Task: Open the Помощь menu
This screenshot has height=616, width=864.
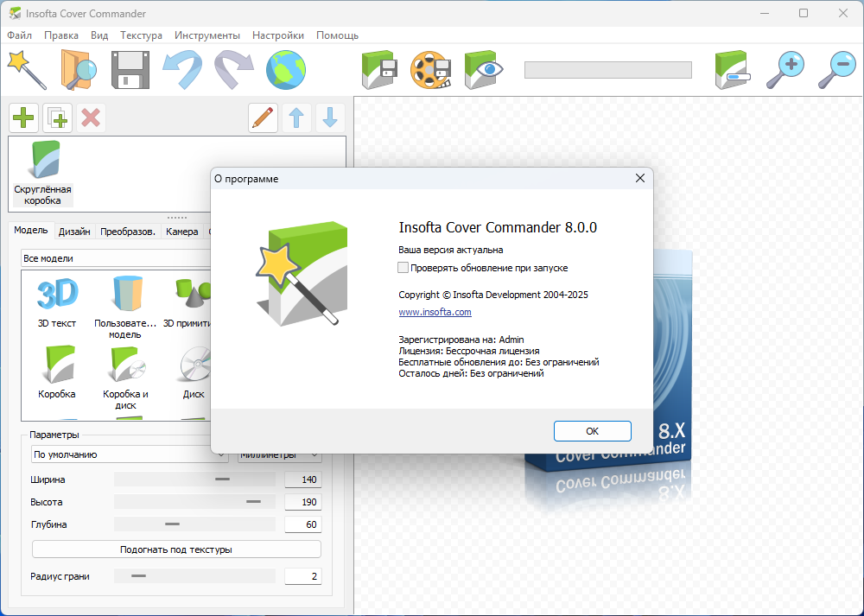Action: [337, 35]
